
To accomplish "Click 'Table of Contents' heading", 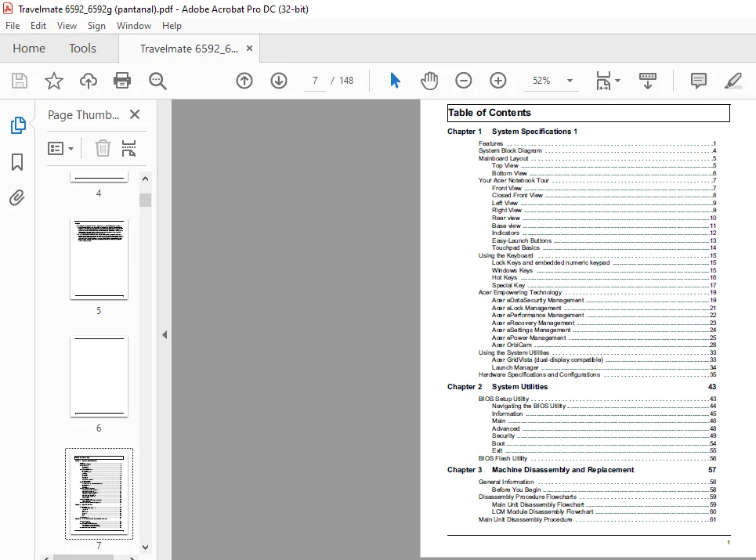I will click(490, 113).
